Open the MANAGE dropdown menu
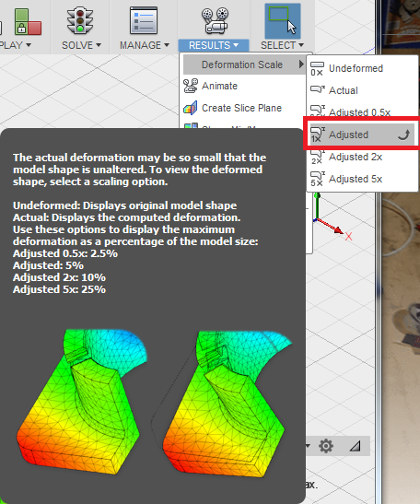This screenshot has width=420, height=504. click(145, 45)
